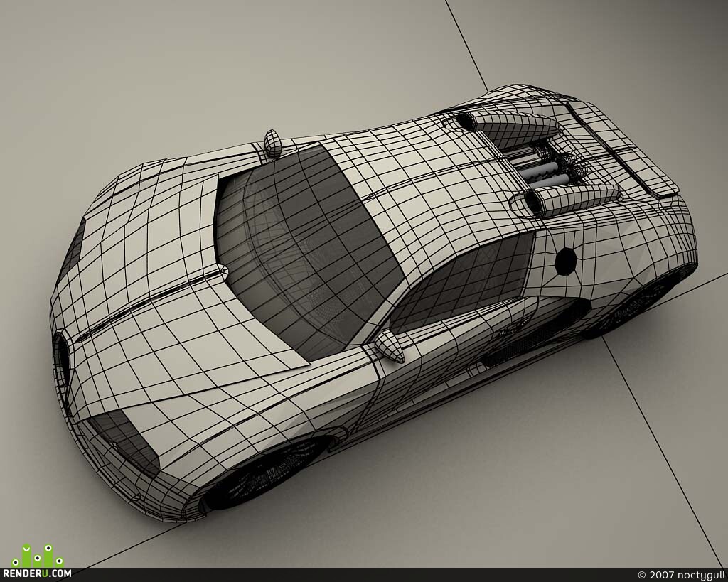Click the © 2007 noctygull copyright text
Screen dimensions: 728x582
[681, 575]
